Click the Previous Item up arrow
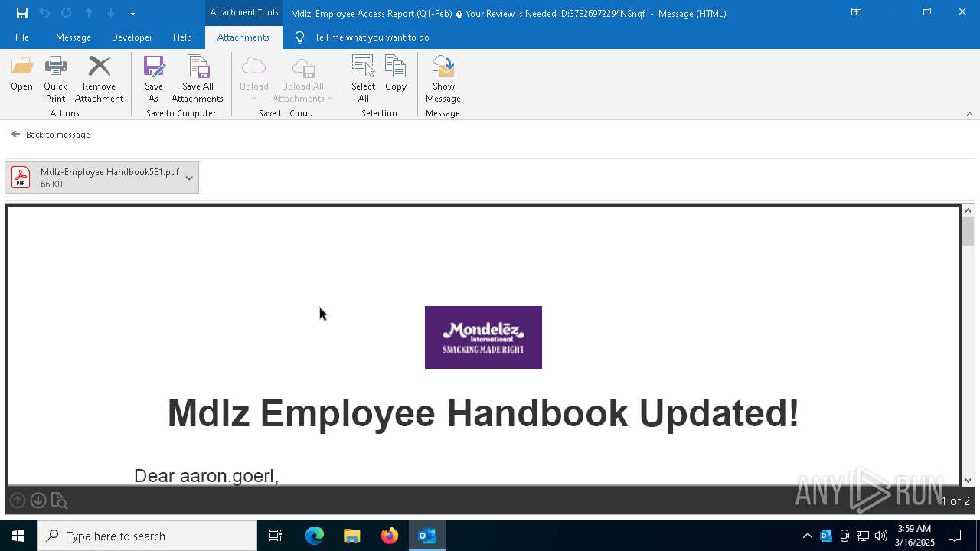Screen dimensions: 980x551 click(89, 13)
